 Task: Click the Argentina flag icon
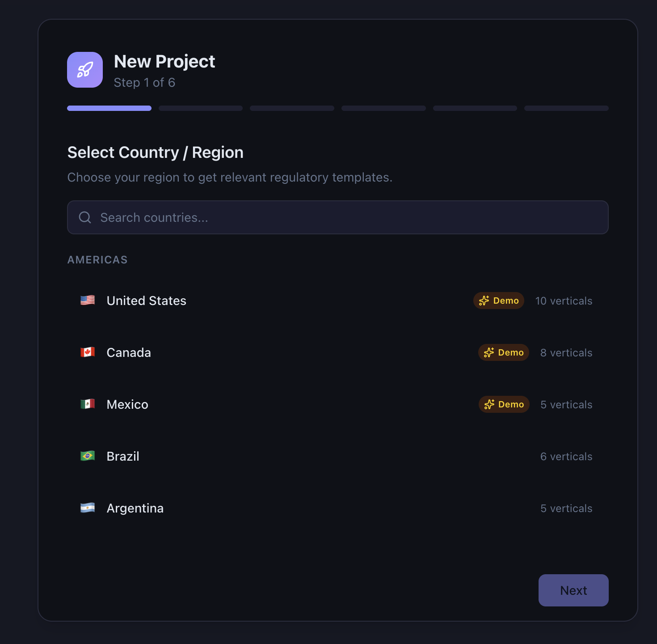[x=88, y=508]
